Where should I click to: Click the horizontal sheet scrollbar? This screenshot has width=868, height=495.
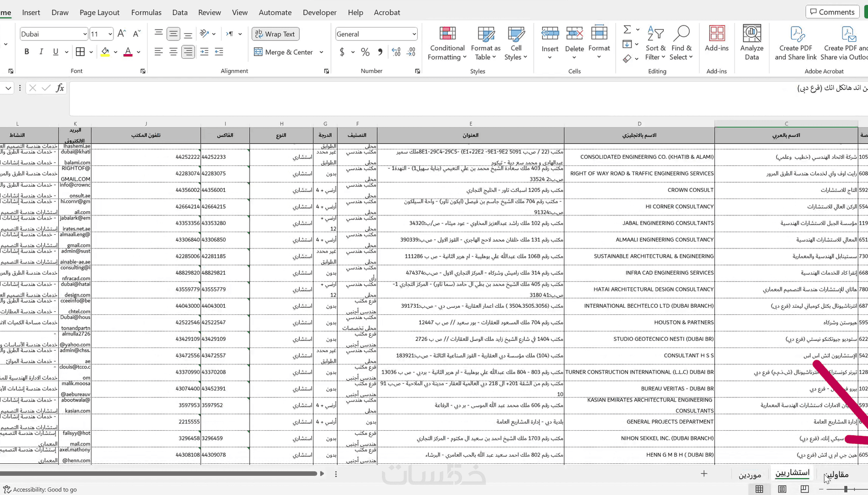(x=158, y=474)
